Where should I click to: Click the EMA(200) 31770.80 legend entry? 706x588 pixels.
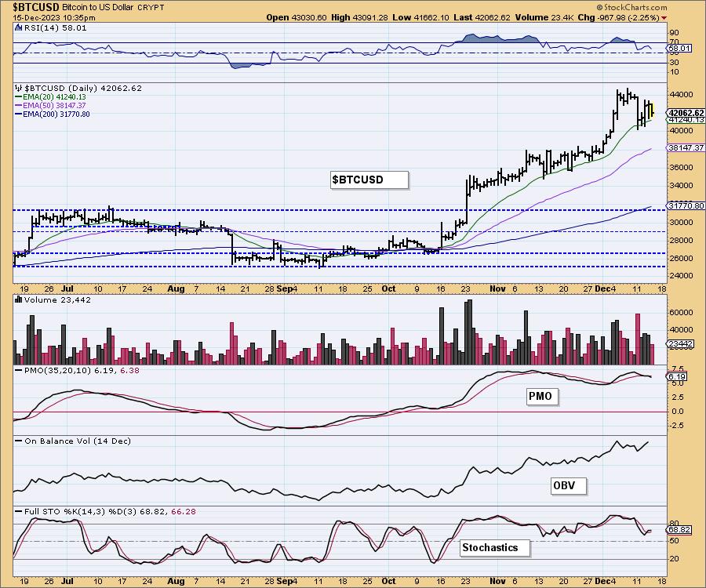53,114
